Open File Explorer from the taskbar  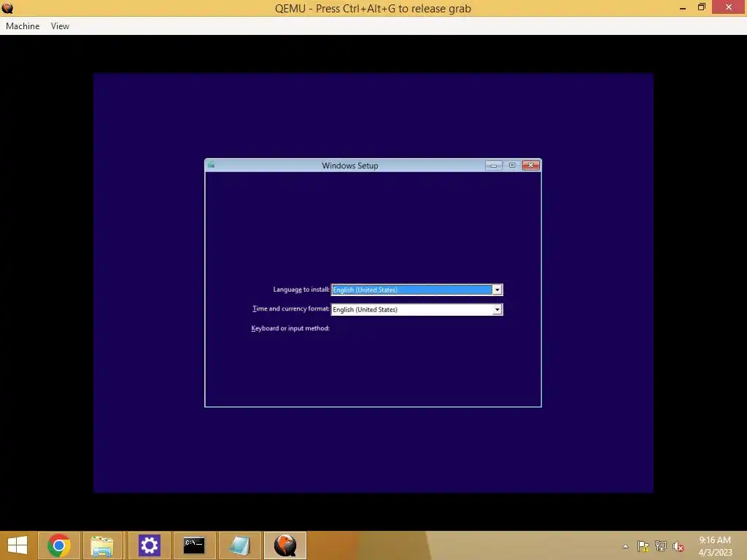tap(102, 545)
